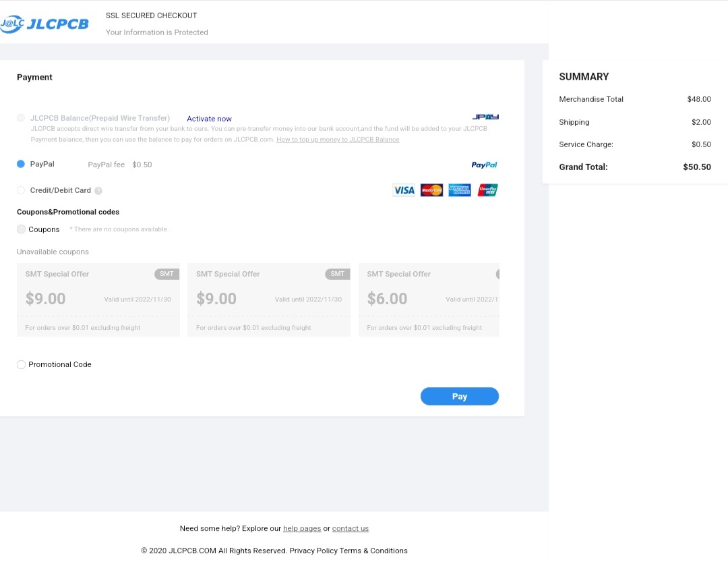Click the SSL SECURED CHECKOUT text

point(152,16)
